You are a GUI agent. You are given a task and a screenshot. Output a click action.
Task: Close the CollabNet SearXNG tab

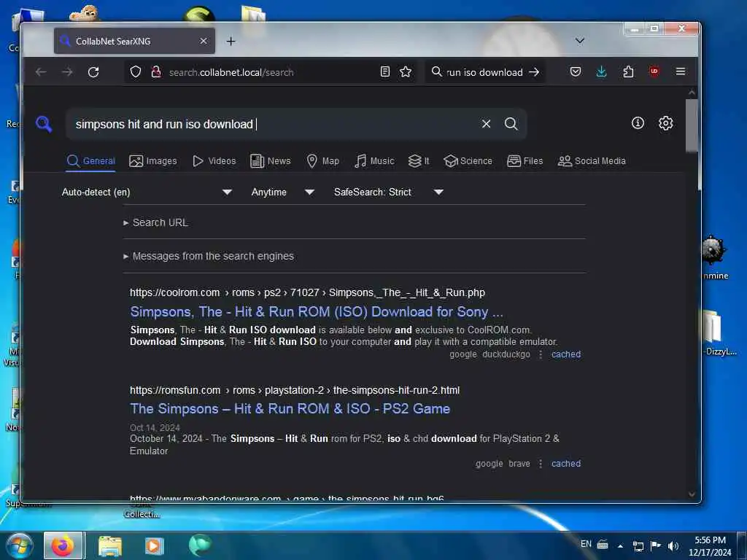point(204,41)
